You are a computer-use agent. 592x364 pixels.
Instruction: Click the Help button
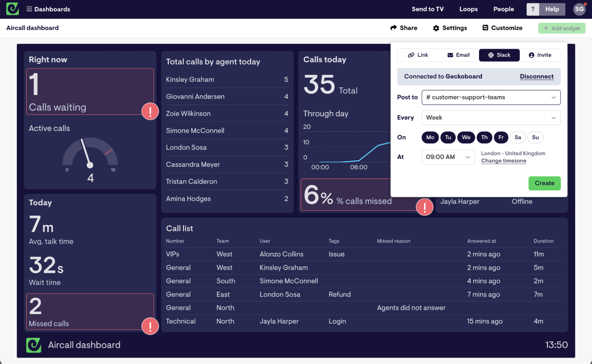pyautogui.click(x=552, y=9)
